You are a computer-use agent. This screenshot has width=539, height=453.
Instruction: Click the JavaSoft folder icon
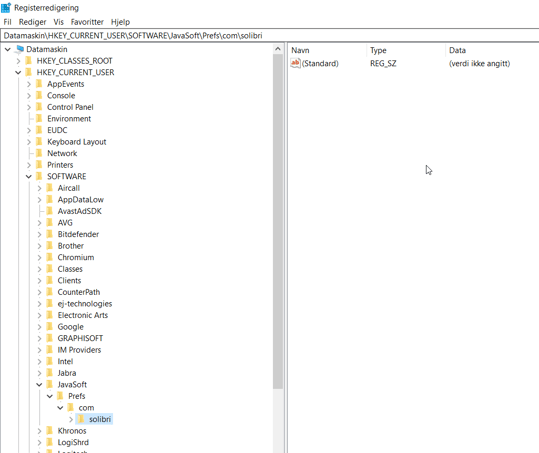click(x=50, y=384)
